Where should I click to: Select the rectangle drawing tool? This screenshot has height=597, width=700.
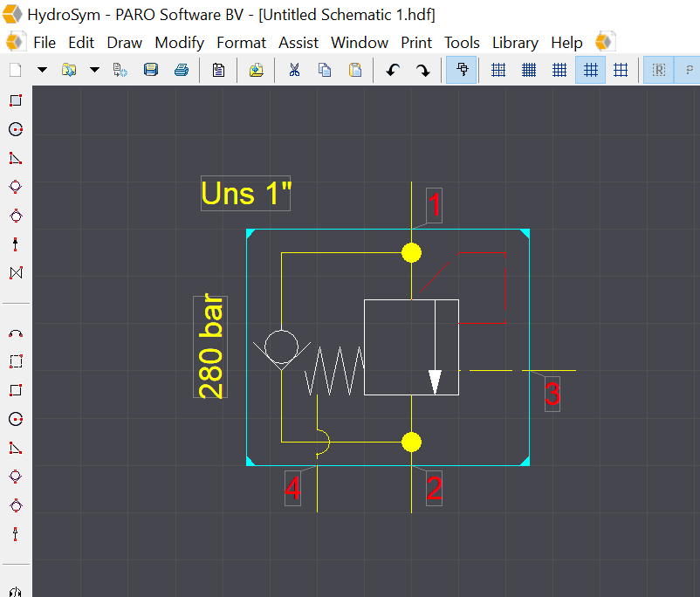(15, 99)
